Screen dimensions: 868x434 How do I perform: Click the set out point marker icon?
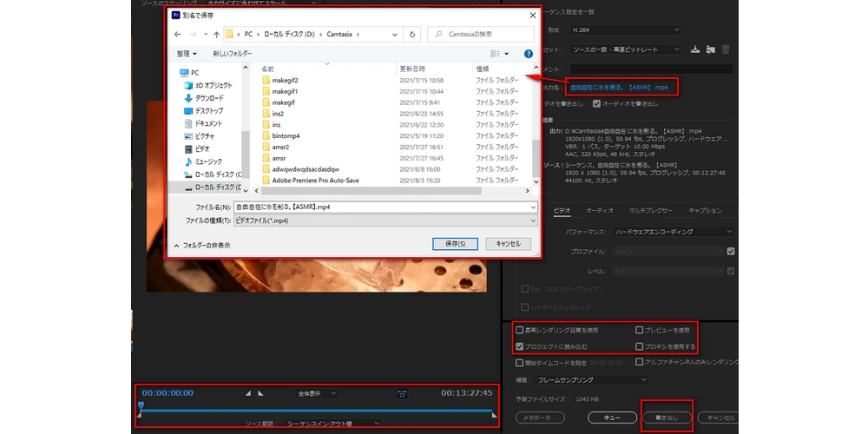click(260, 393)
